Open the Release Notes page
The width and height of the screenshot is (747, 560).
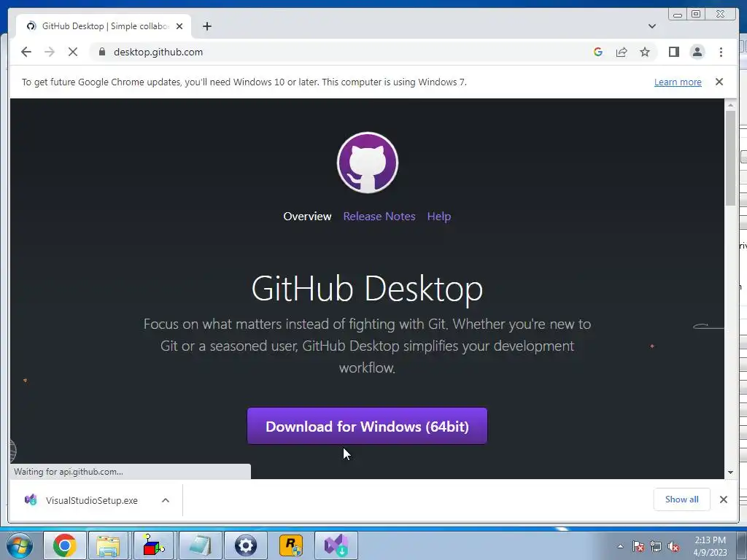379,216
